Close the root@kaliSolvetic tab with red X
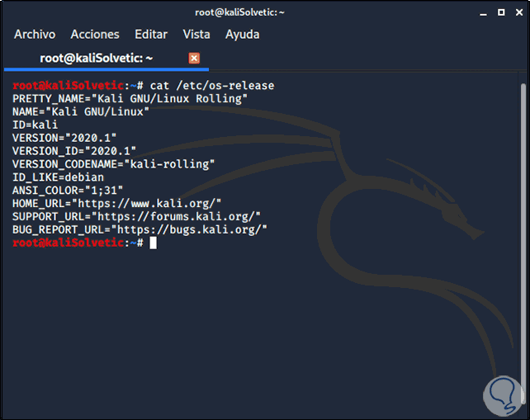The width and height of the screenshot is (530, 420). tap(194, 58)
